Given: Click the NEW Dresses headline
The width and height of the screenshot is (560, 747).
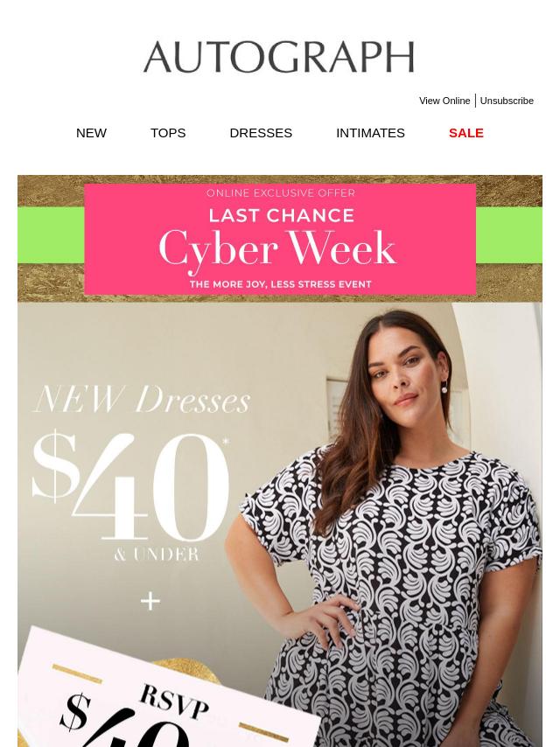Looking at the screenshot, I should (142, 399).
